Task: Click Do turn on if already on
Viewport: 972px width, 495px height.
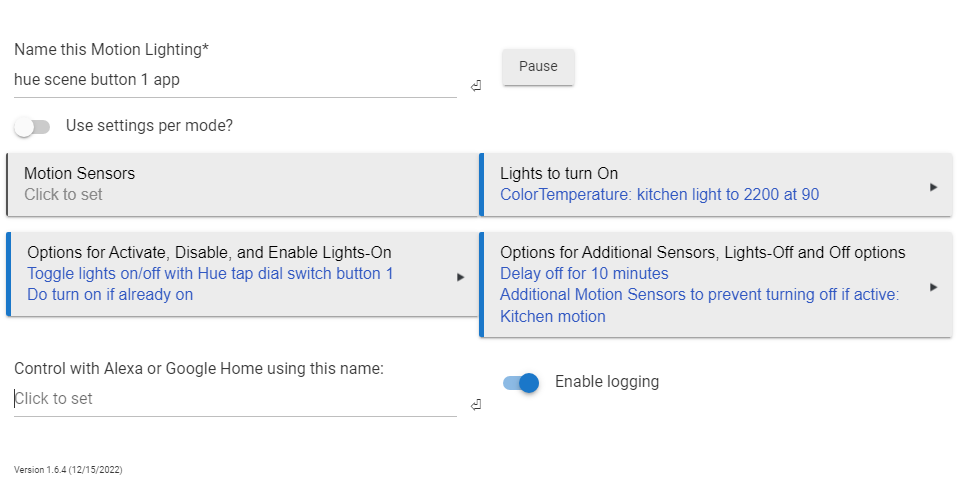Action: (x=110, y=295)
